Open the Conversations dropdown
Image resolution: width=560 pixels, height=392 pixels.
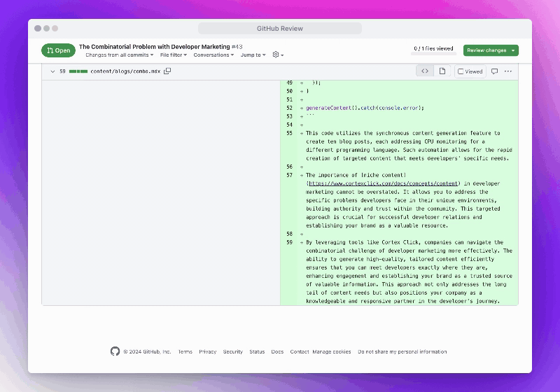(213, 55)
